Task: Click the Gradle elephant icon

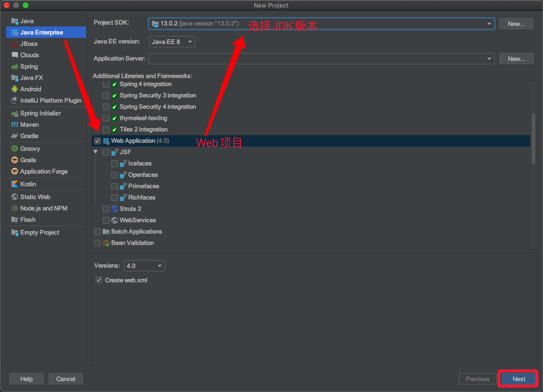Action: pyautogui.click(x=15, y=136)
